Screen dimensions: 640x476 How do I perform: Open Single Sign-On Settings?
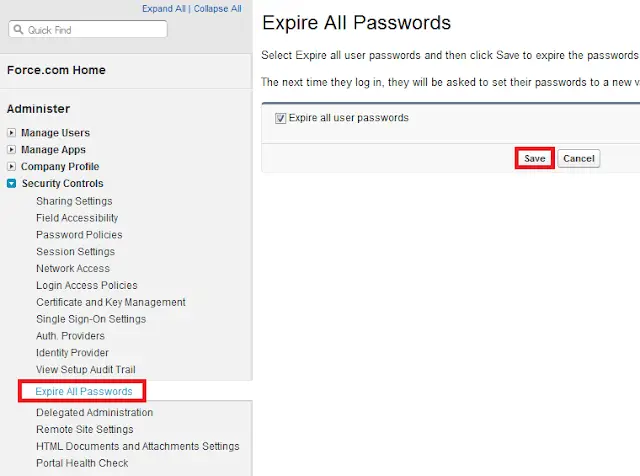point(91,319)
